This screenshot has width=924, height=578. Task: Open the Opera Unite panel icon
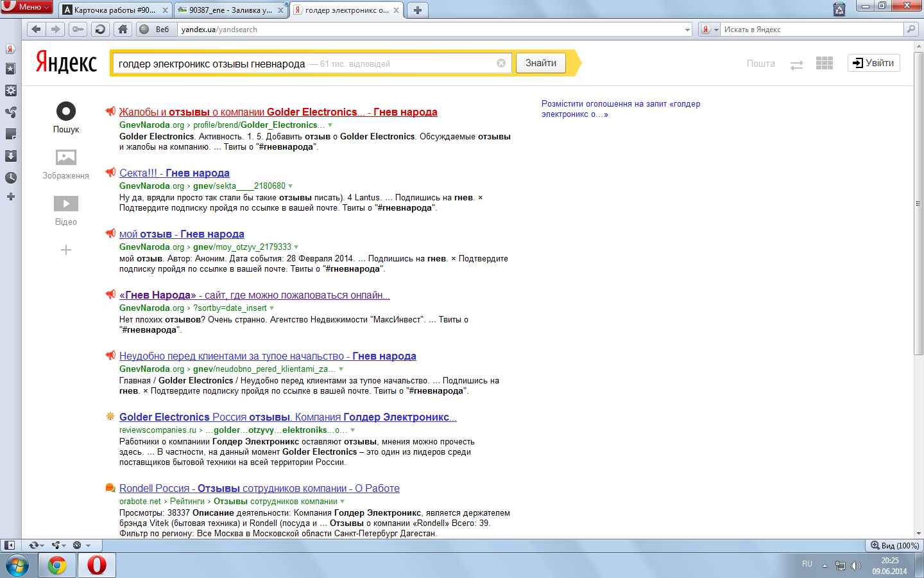pos(10,112)
